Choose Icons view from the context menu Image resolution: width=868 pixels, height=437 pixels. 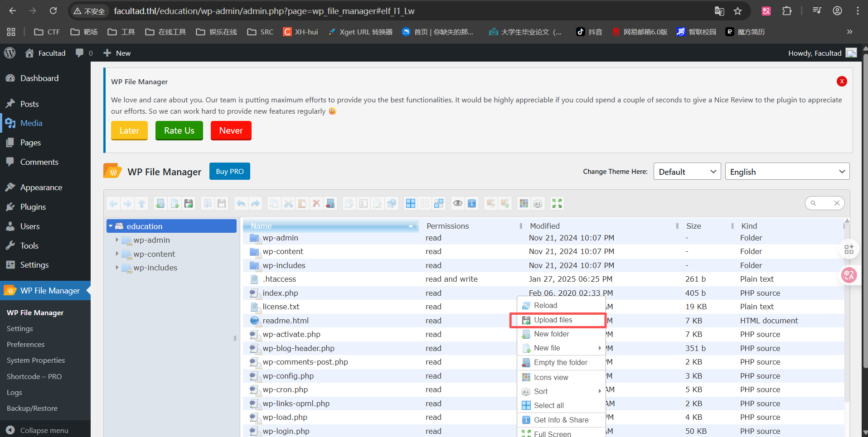pyautogui.click(x=561, y=377)
